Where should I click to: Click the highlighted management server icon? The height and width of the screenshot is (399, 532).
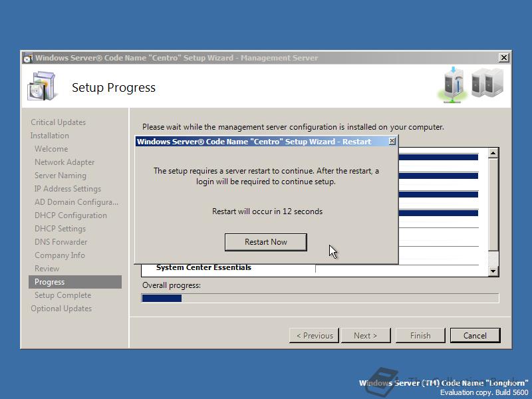[x=454, y=85]
